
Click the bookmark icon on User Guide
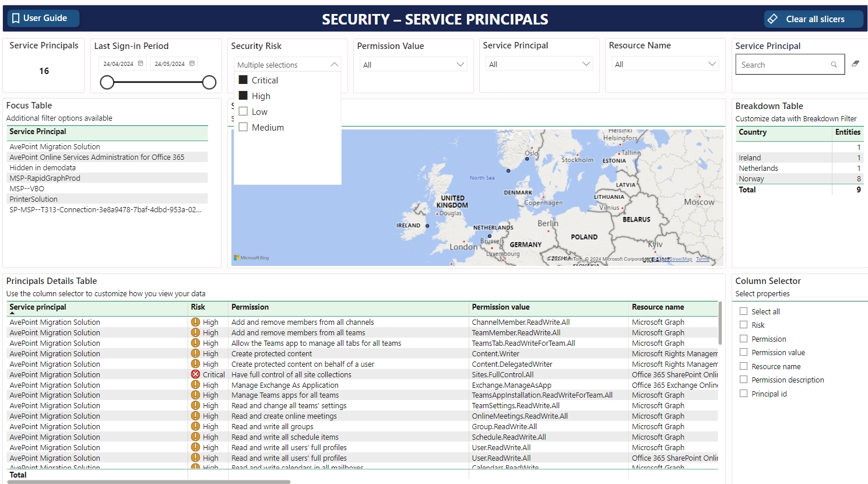(16, 19)
